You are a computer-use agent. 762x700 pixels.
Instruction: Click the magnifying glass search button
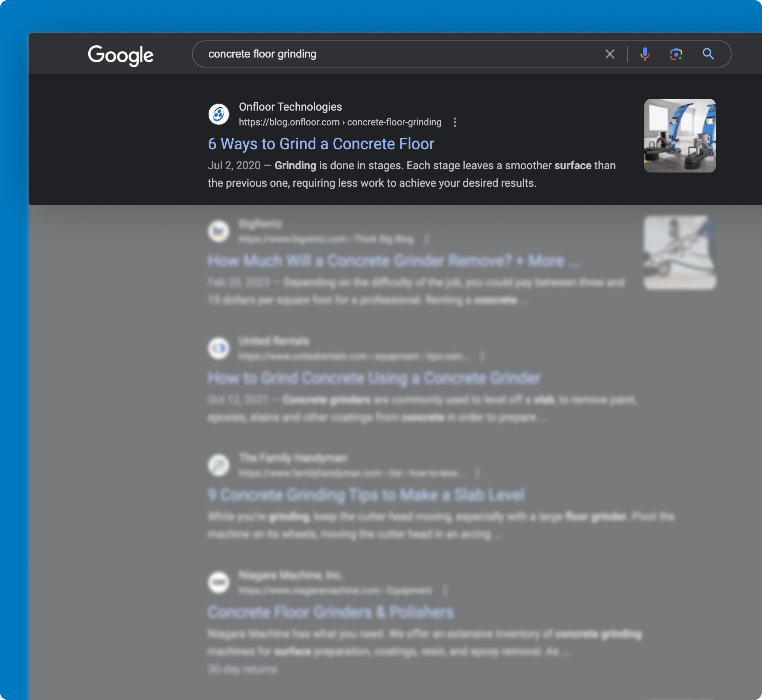tap(708, 54)
